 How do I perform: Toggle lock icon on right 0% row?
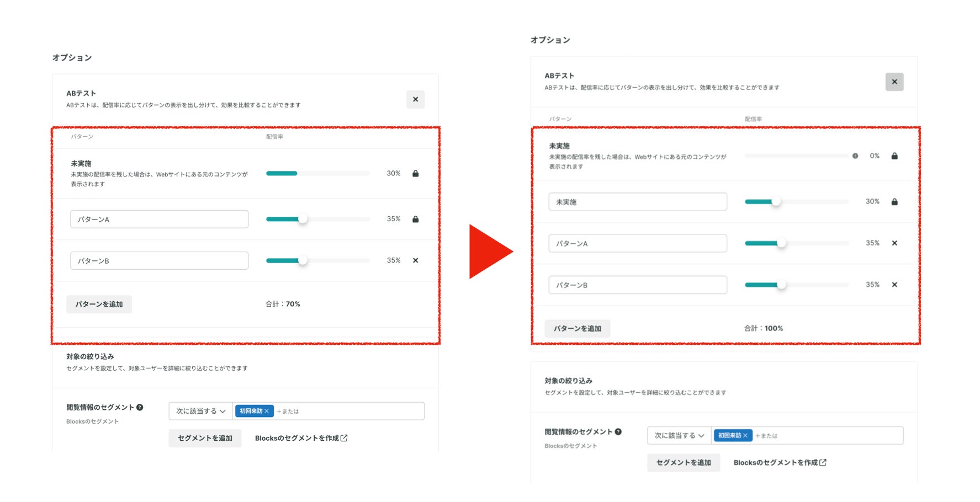[x=894, y=156]
